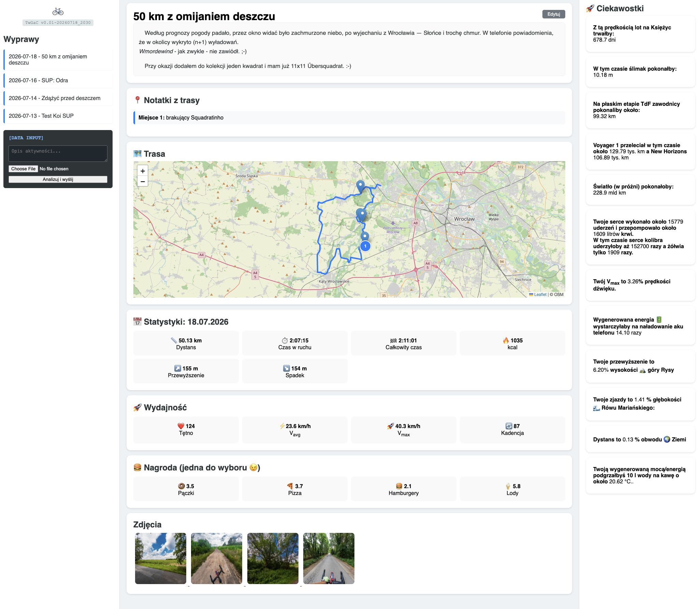Screen dimensions: 700x609
Task: Open trip 2026-07-18 50 km z omijaniem deszczu
Action: click(58, 59)
